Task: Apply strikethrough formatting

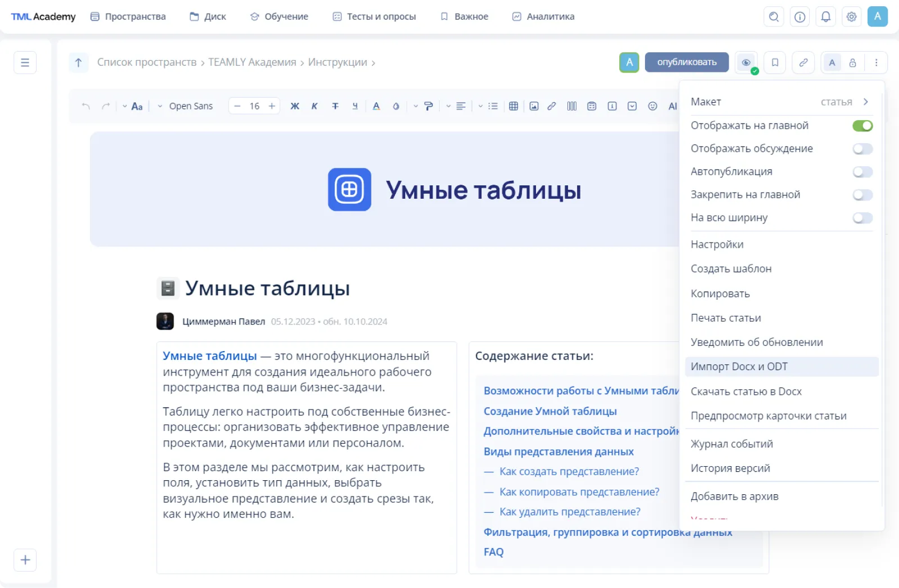Action: 335,106
